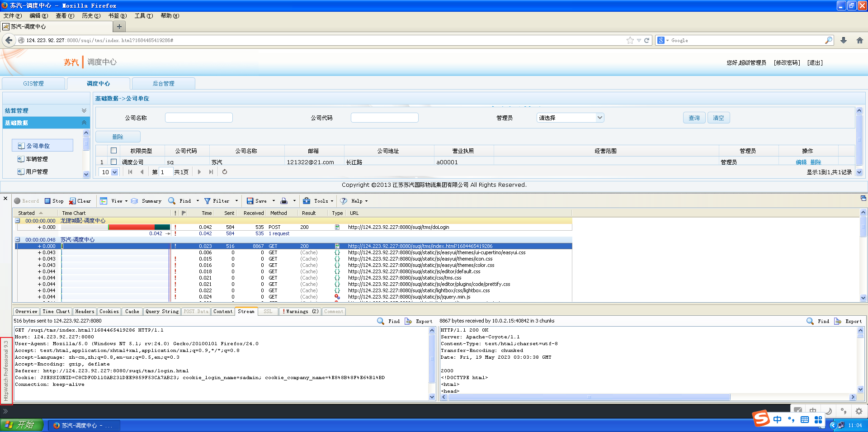
Task: Select 车辆管理 in the sidebar
Action: tap(37, 159)
